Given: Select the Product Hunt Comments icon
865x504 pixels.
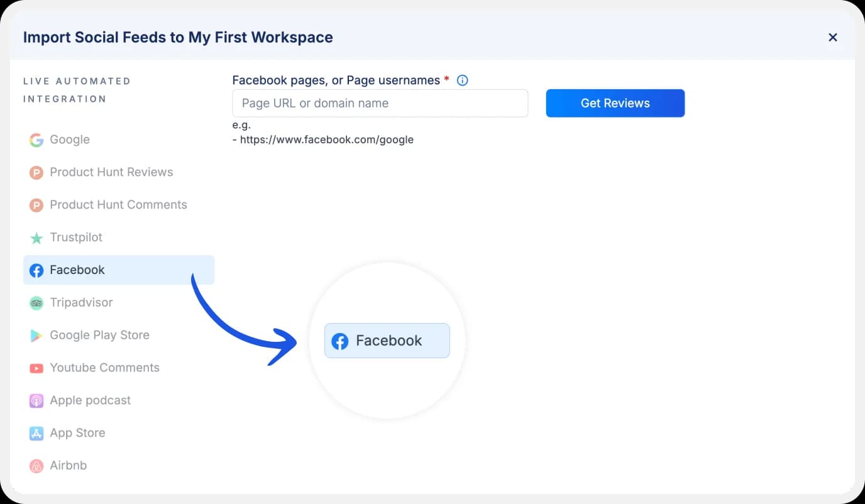Looking at the screenshot, I should 36,205.
